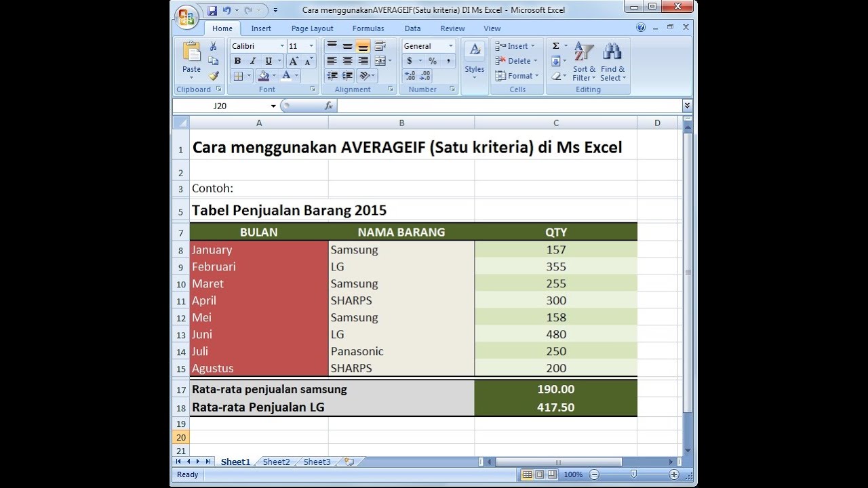Image resolution: width=868 pixels, height=488 pixels.
Task: Open the General number format dropdown
Action: [450, 46]
